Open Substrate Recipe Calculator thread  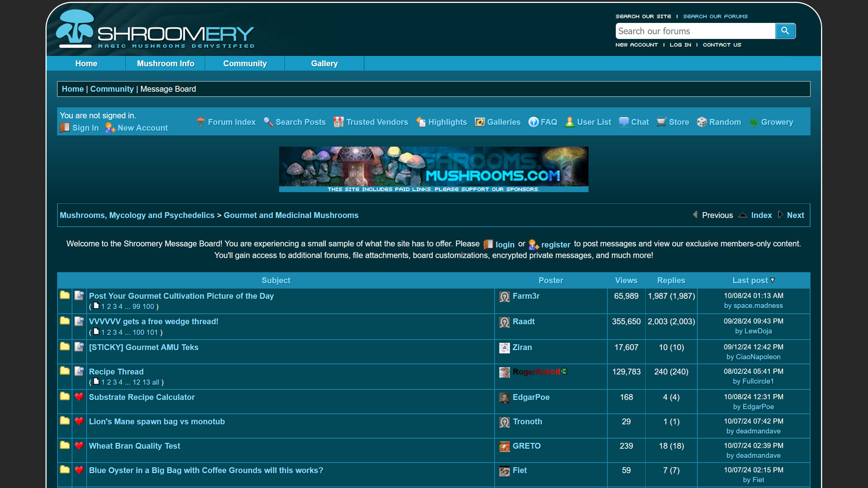click(142, 397)
